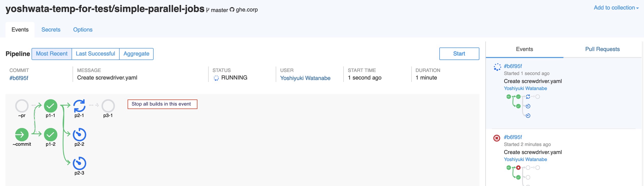Open the p1-2 successful job node
This screenshot has height=186, width=644.
[51, 134]
